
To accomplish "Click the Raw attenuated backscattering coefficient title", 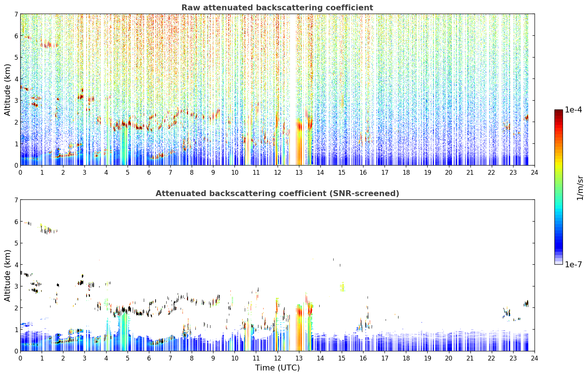I will coord(277,8).
